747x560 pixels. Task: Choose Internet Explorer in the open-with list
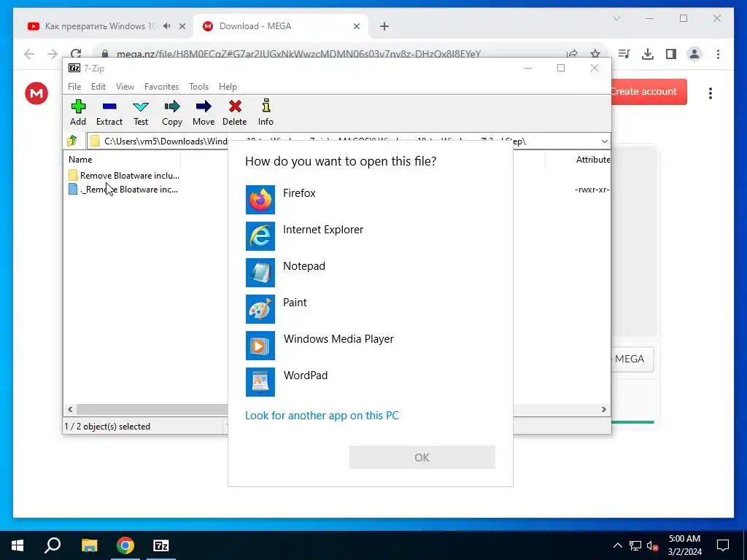pos(370,236)
